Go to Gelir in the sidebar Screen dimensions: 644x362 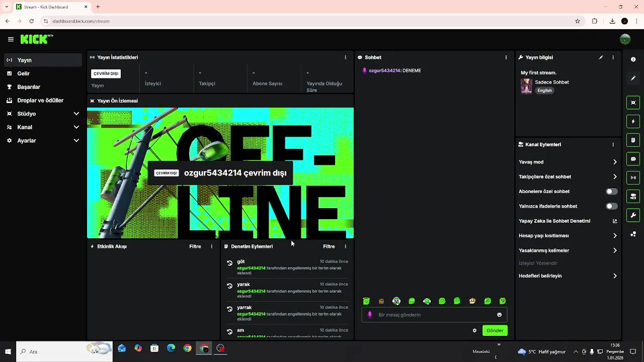[x=43, y=73]
